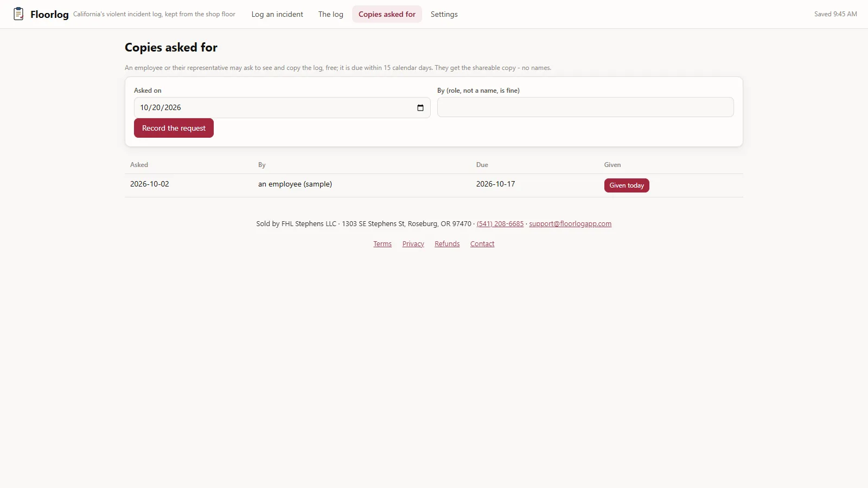Open the calendar picker icon in Asked on
The image size is (868, 488).
(x=420, y=108)
